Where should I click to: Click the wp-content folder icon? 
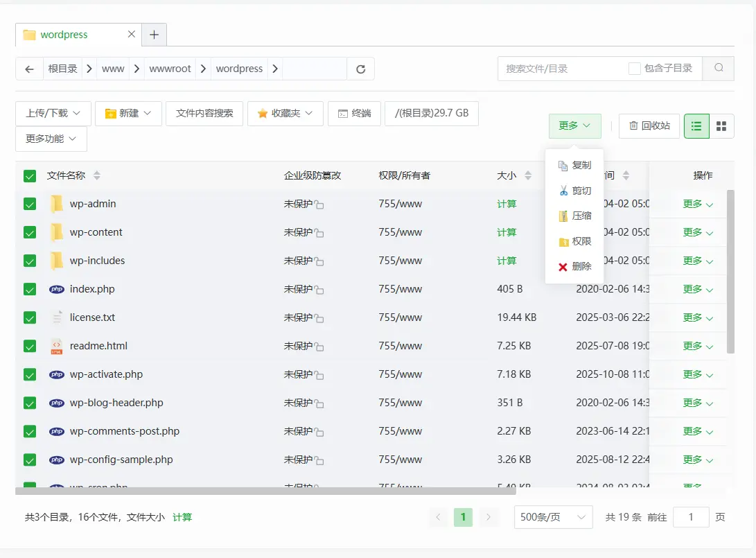tap(57, 232)
